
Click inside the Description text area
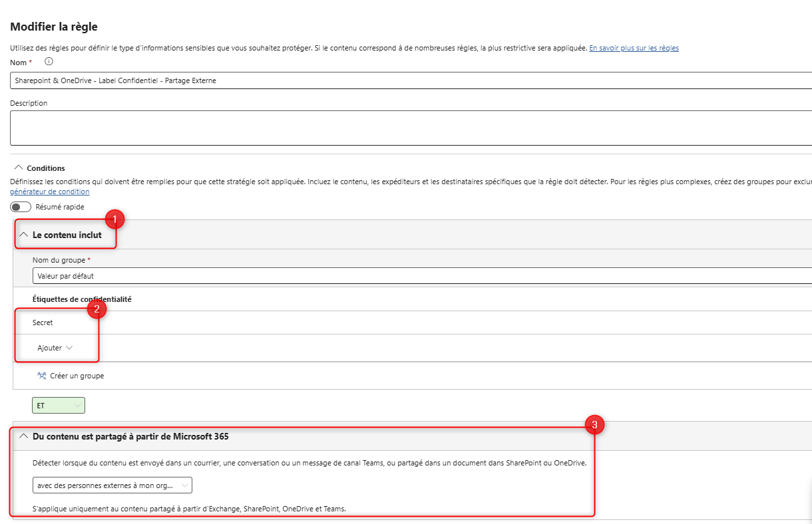tap(399, 128)
